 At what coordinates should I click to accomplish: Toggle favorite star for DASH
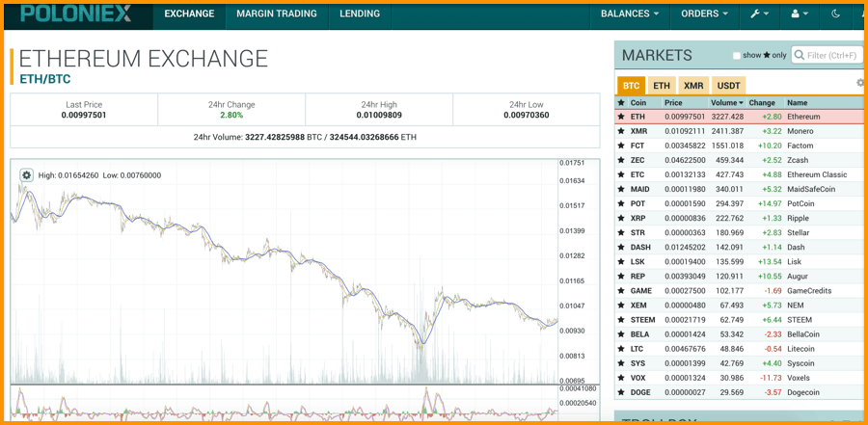(x=621, y=248)
